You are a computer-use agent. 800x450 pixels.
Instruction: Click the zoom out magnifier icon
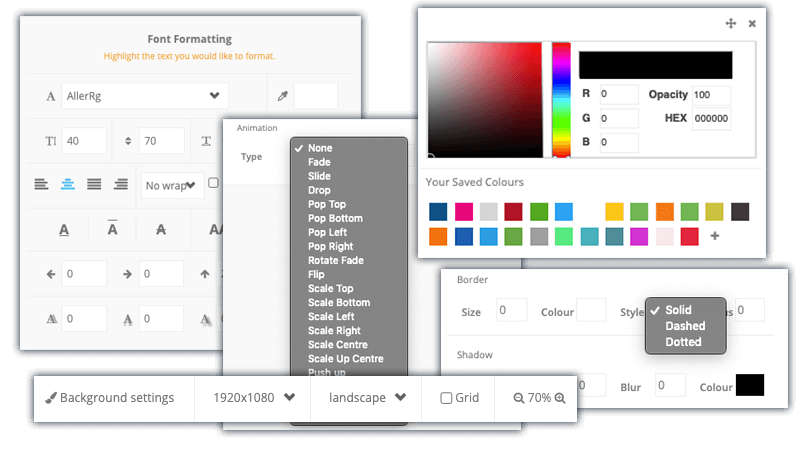[x=519, y=398]
